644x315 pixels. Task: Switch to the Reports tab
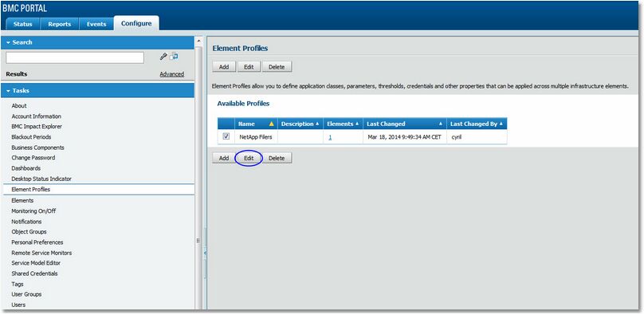60,24
